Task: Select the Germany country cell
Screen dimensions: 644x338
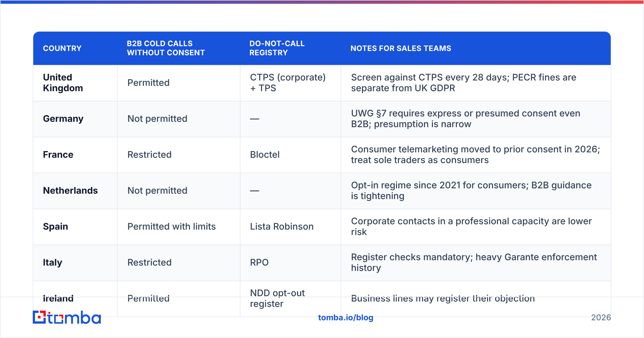Action: pos(63,119)
